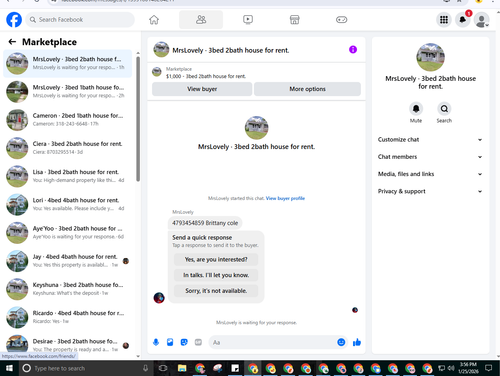The width and height of the screenshot is (500, 376).
Task: Open the notifications bell icon
Action: point(463,20)
